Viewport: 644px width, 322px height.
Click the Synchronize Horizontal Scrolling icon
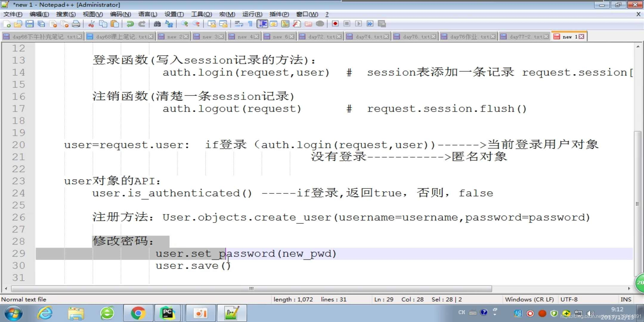click(x=223, y=24)
